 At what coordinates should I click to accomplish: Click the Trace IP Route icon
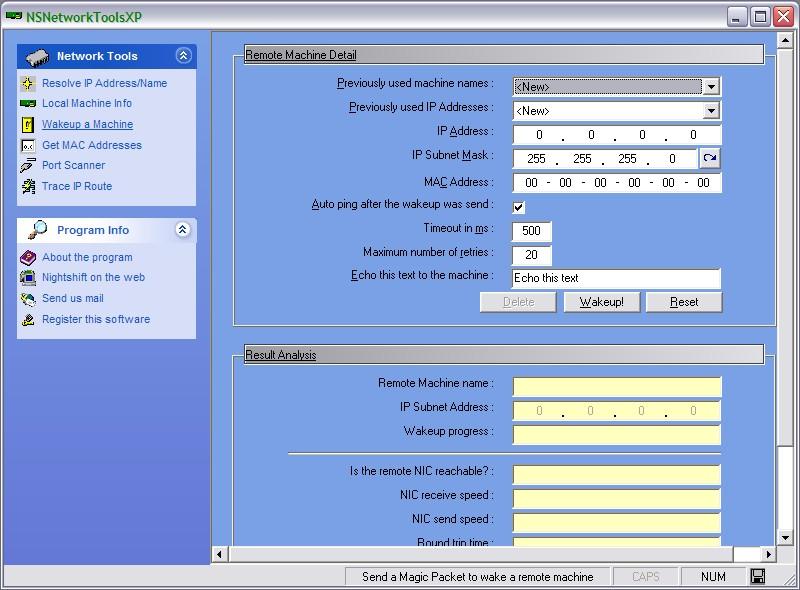click(28, 186)
